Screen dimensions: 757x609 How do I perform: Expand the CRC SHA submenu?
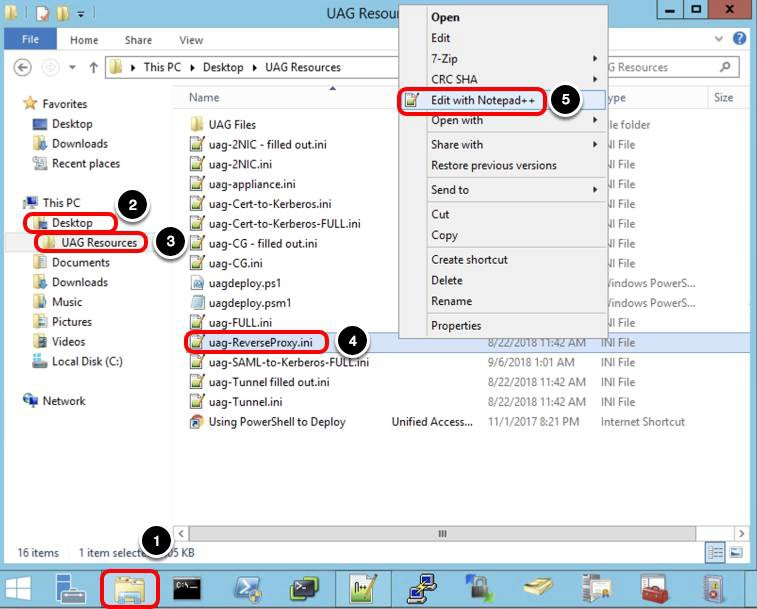(502, 80)
